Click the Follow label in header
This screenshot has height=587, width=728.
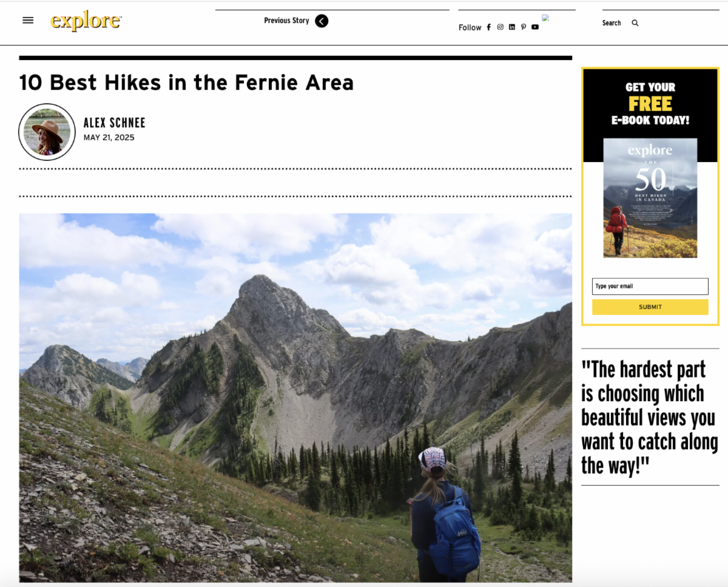click(470, 27)
